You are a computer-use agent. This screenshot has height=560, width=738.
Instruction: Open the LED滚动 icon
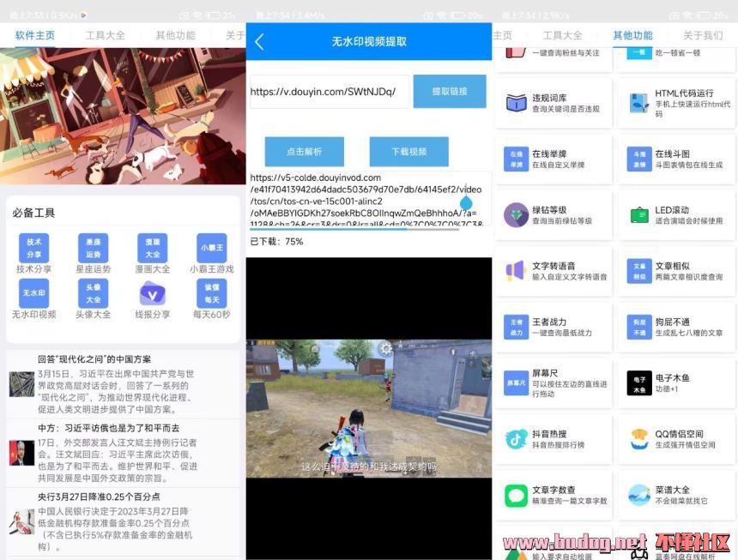pos(639,215)
